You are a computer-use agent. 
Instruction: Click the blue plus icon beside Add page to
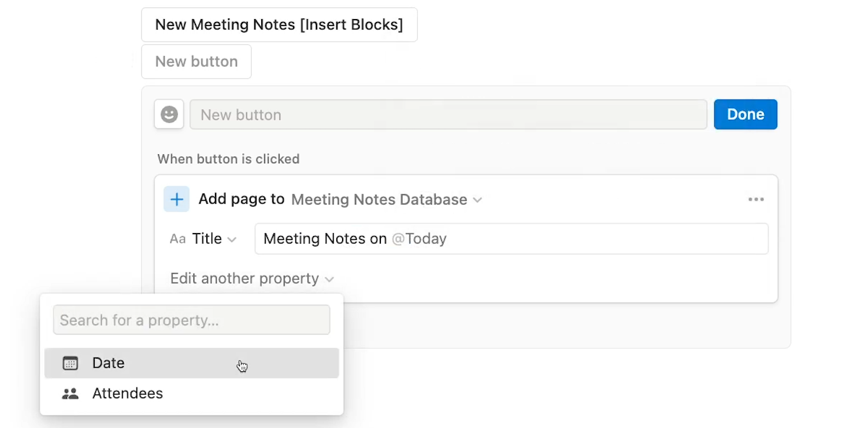176,199
